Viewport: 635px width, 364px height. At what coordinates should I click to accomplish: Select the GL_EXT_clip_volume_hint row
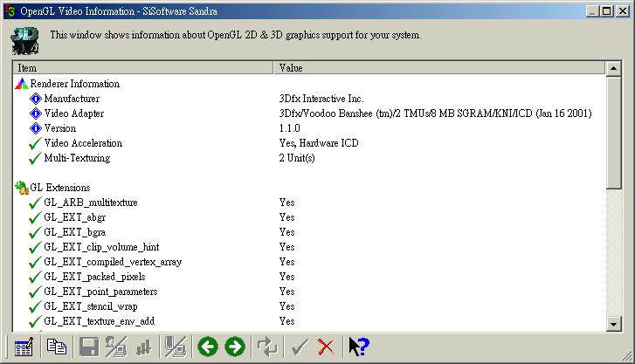pos(101,247)
